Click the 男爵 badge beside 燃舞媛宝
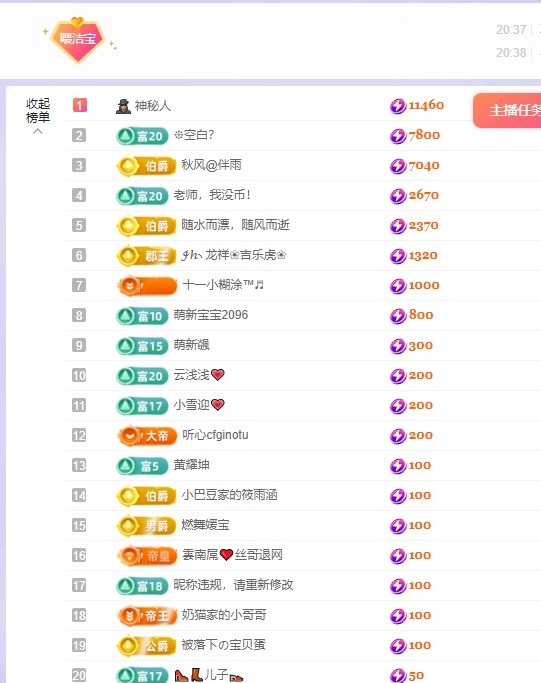Image resolution: width=541 pixels, height=683 pixels. coord(146,526)
